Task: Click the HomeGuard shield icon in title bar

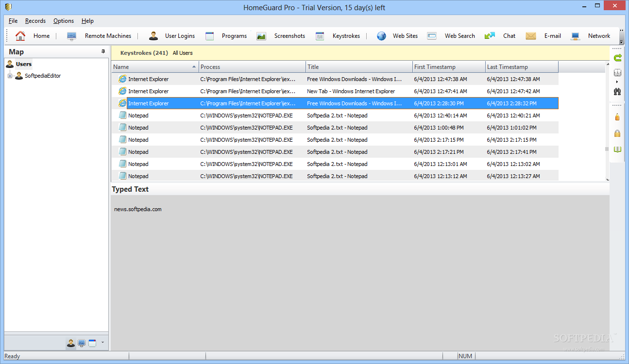Action: click(x=8, y=7)
